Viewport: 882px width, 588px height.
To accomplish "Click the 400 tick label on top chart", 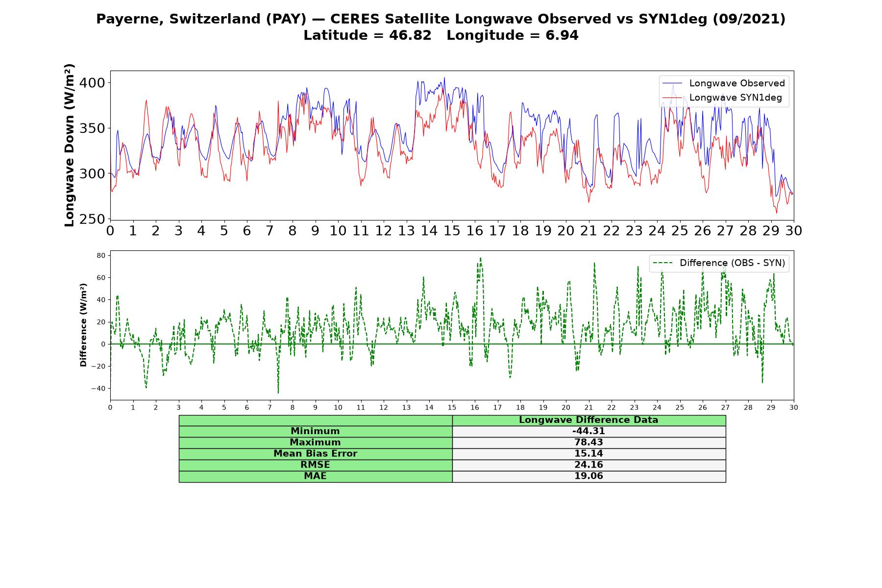I will tap(92, 83).
